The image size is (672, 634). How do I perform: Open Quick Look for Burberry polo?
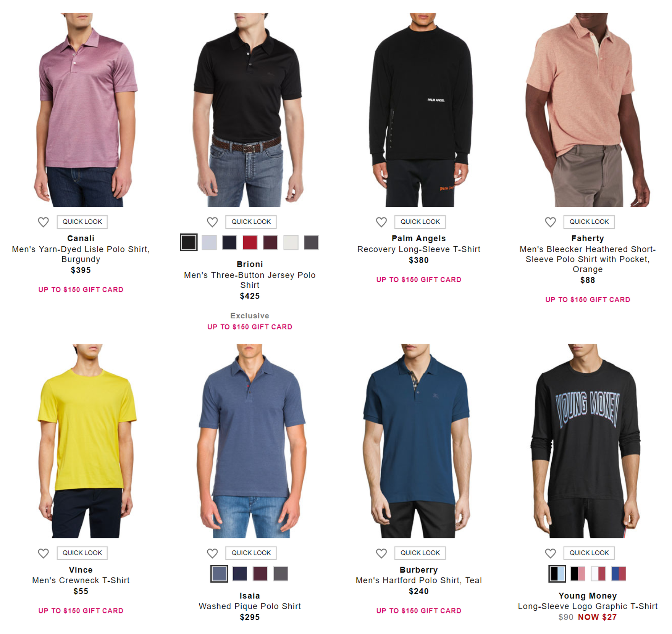tap(420, 553)
